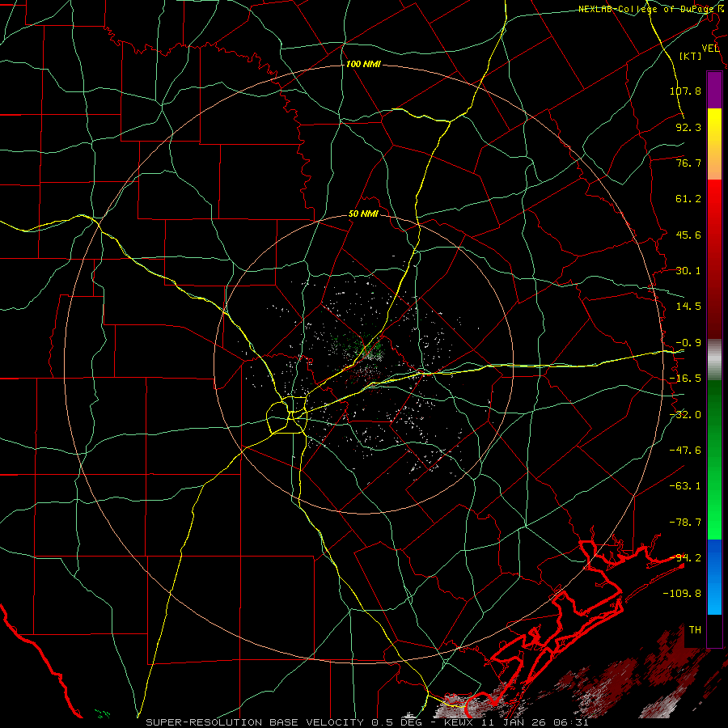Click the 30.1 scale value
728x728 pixels.
[688, 271]
